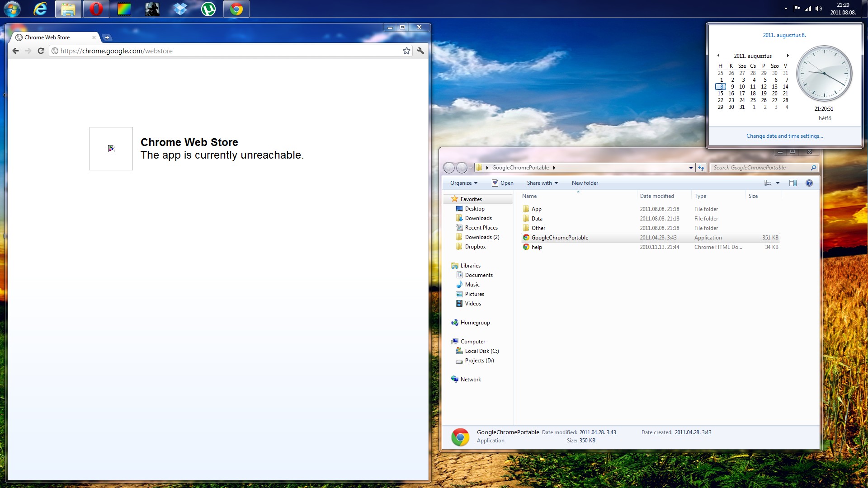Open Change date and time settings link
This screenshot has height=488, width=868.
point(784,136)
